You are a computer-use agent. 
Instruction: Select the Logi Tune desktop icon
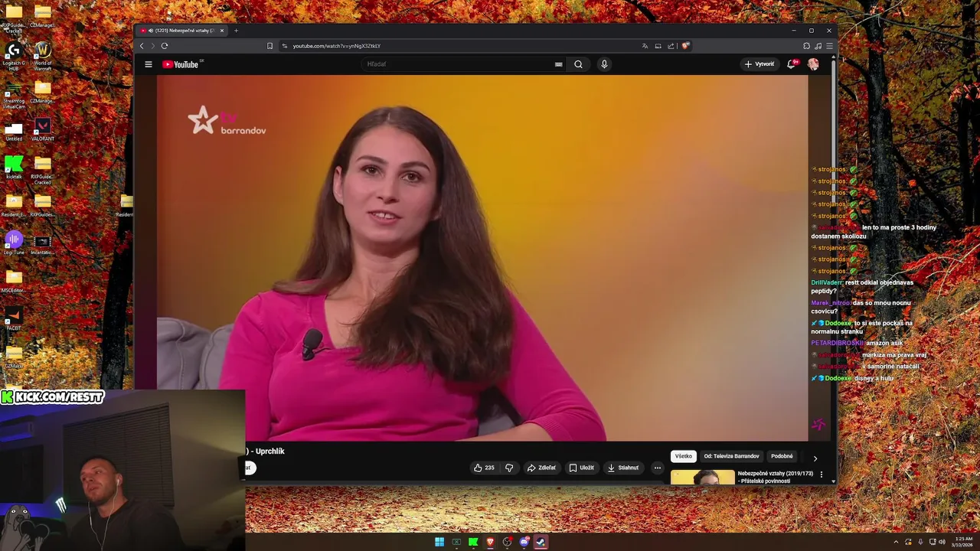(x=13, y=243)
